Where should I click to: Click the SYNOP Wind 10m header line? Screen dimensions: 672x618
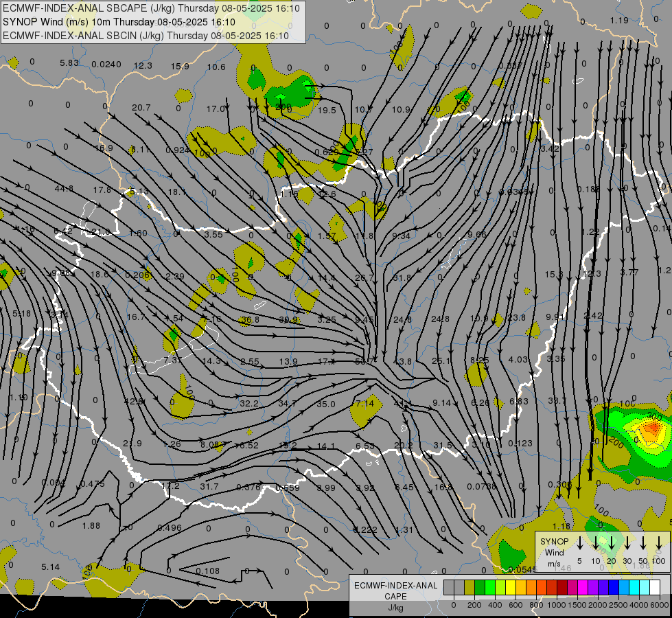point(119,22)
